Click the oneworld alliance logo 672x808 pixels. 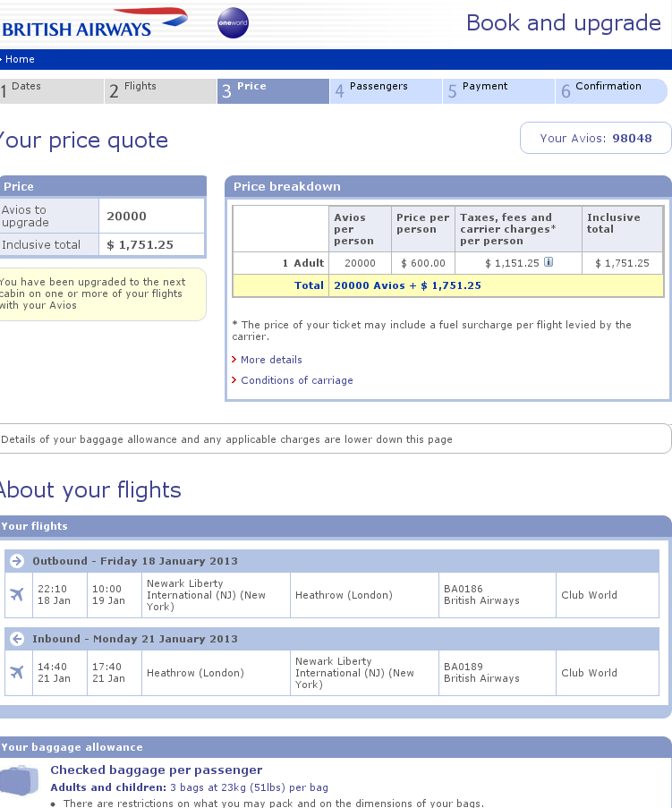(233, 24)
